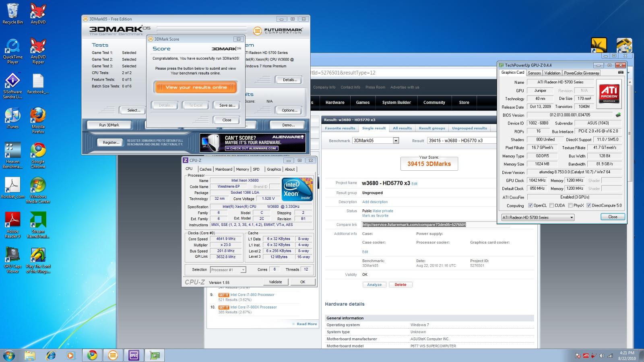Switch to the Caches tab in CPU-Z
This screenshot has width=644, height=362.
(205, 169)
